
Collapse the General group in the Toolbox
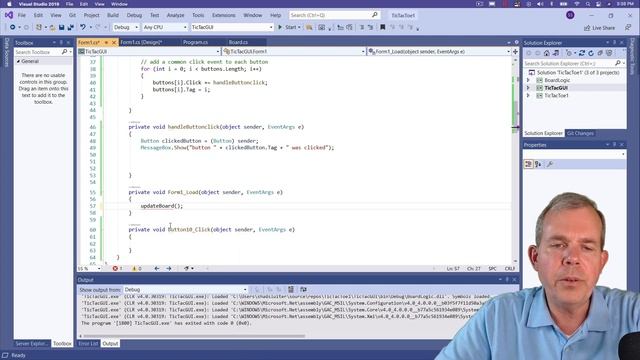tap(18, 61)
